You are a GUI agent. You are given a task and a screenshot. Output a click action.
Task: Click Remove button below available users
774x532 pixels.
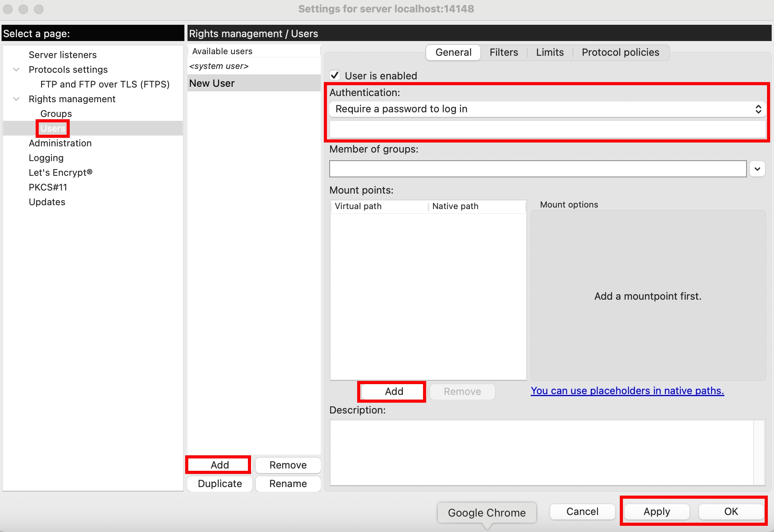coord(288,465)
